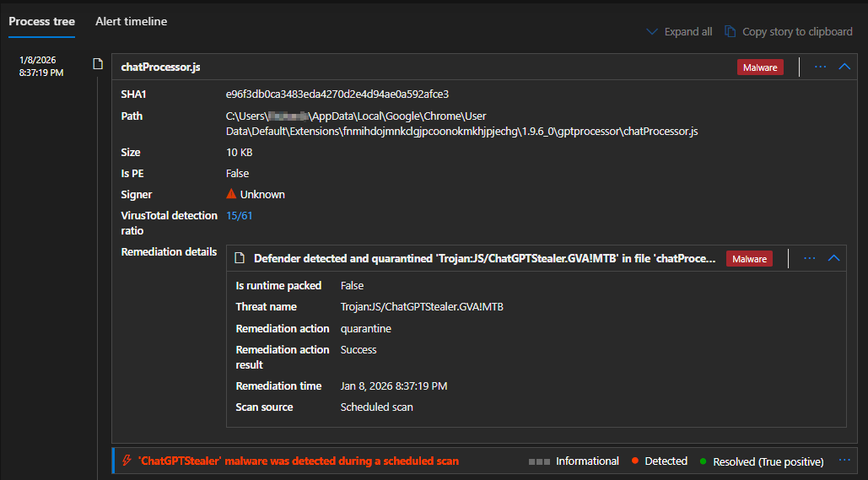Open the Alert timeline tab
Screen dimensions: 868x480
pyautogui.click(x=132, y=22)
